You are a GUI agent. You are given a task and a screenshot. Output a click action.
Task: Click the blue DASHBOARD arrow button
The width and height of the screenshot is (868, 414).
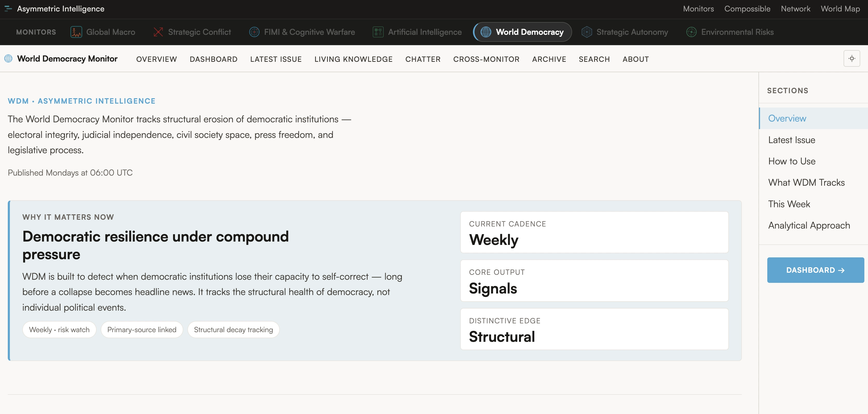click(x=815, y=270)
